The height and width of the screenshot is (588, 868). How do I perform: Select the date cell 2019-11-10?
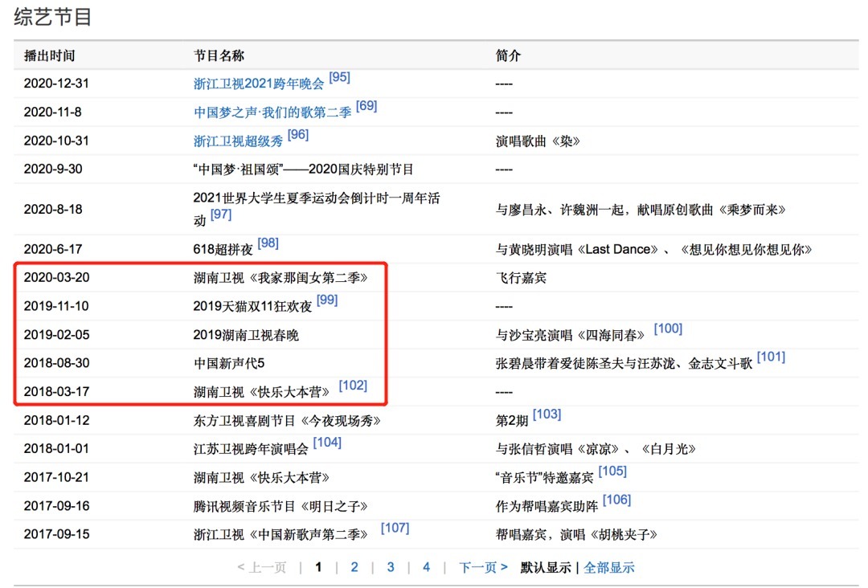click(56, 306)
